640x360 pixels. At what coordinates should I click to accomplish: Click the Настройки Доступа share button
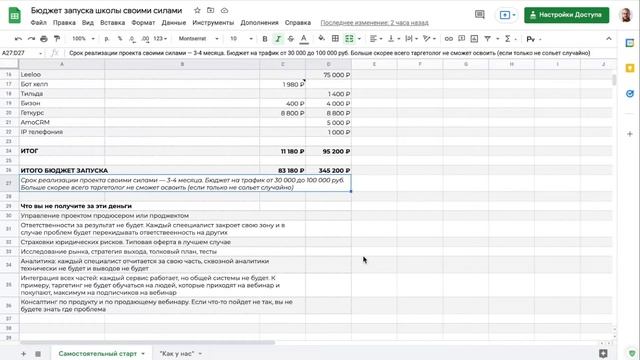point(567,15)
